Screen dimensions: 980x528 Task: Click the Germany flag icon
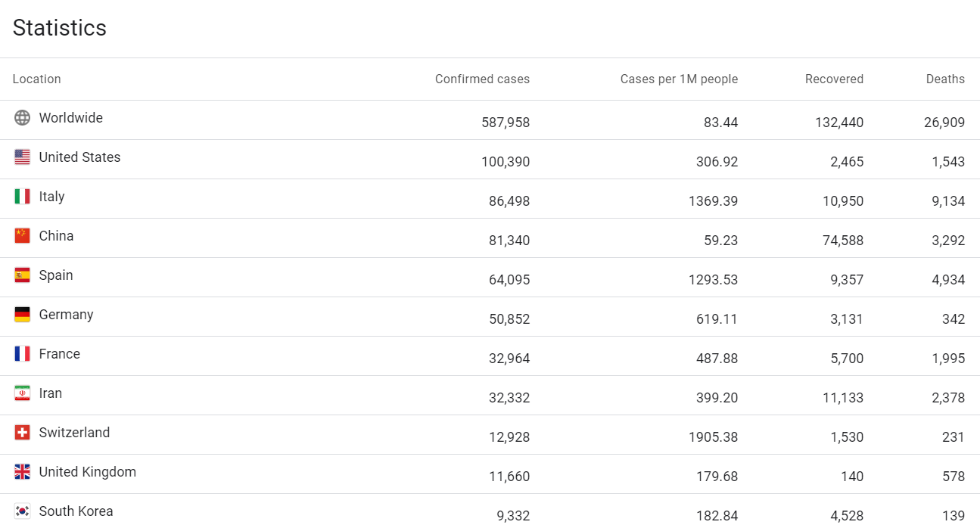click(23, 315)
